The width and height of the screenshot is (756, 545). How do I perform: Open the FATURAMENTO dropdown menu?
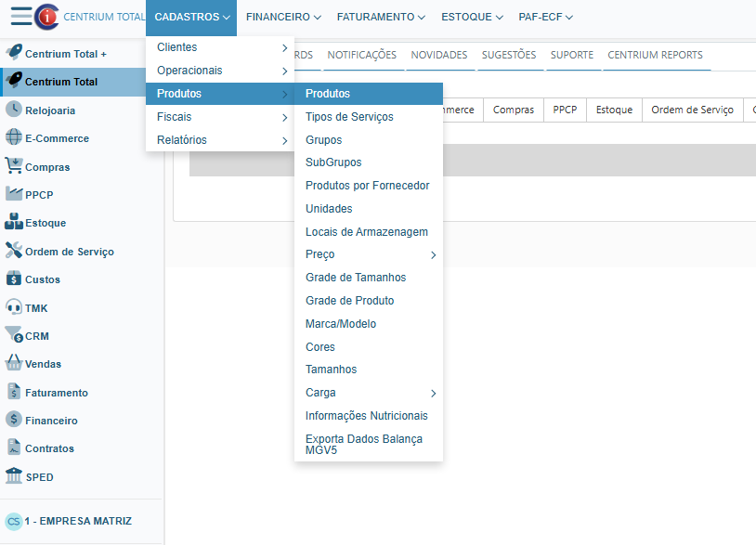point(381,17)
